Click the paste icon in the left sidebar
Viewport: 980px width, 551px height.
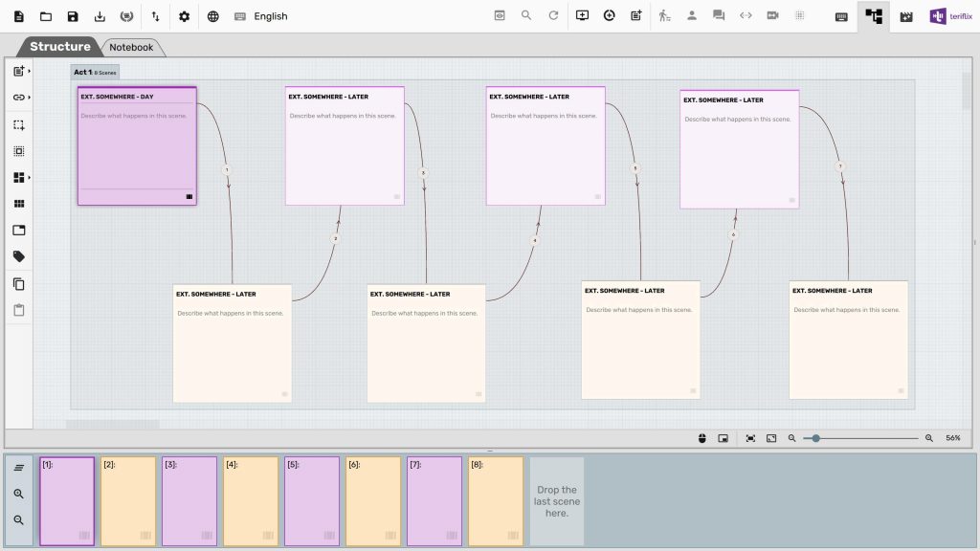17,309
